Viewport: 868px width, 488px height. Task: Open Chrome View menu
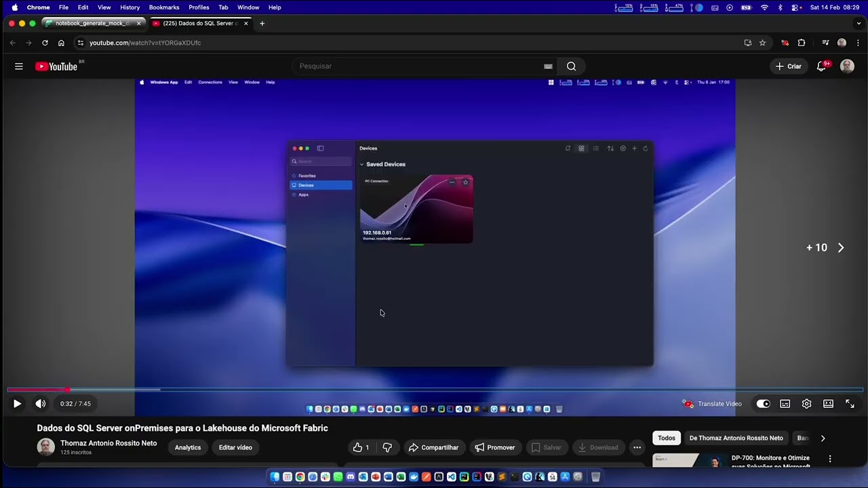104,7
